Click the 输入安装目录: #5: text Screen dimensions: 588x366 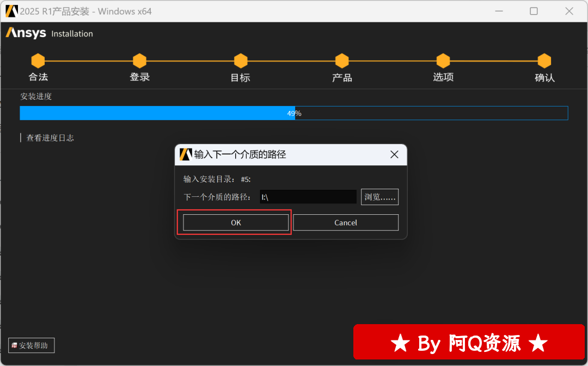(217, 179)
